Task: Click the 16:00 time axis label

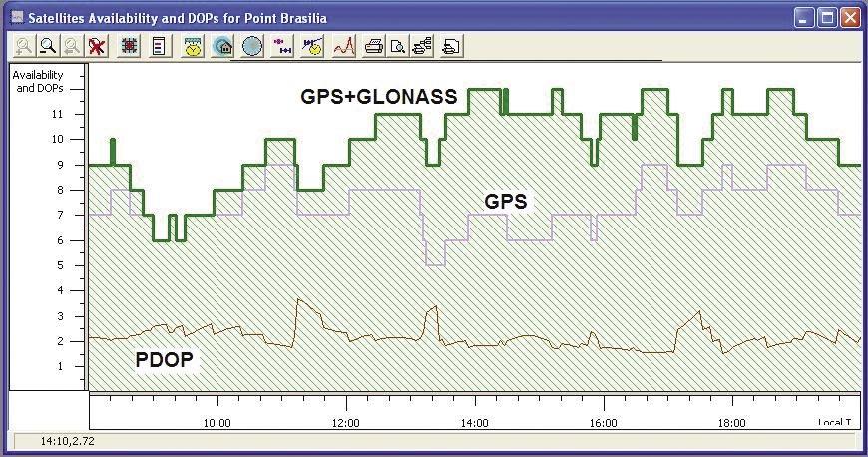Action: [604, 423]
